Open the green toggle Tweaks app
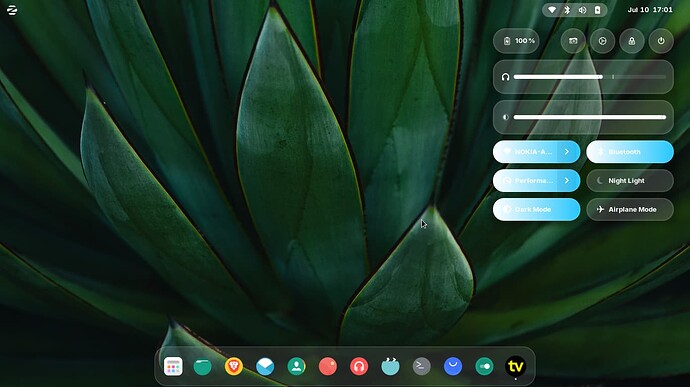 coord(484,366)
